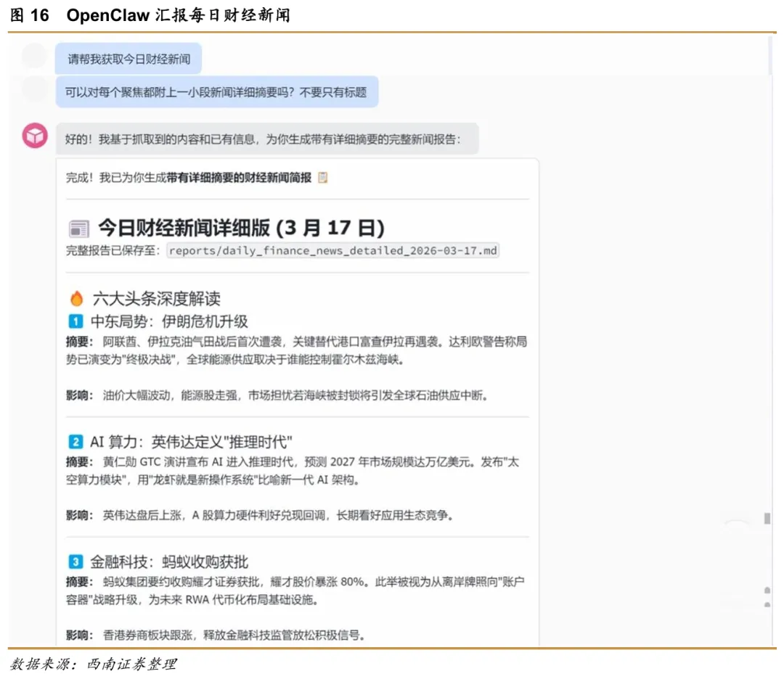Click the blue number 1 badge
Viewport: 784px width, 679px height.
pos(75,321)
